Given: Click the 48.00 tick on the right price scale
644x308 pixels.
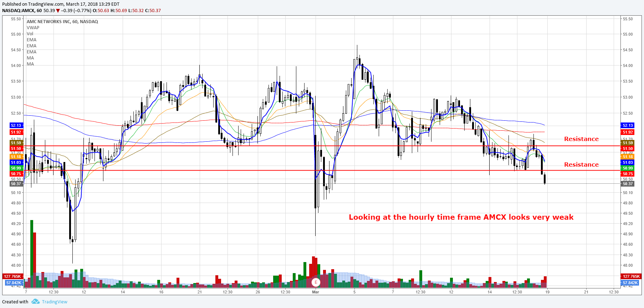Looking at the screenshot, I should click(x=628, y=265).
